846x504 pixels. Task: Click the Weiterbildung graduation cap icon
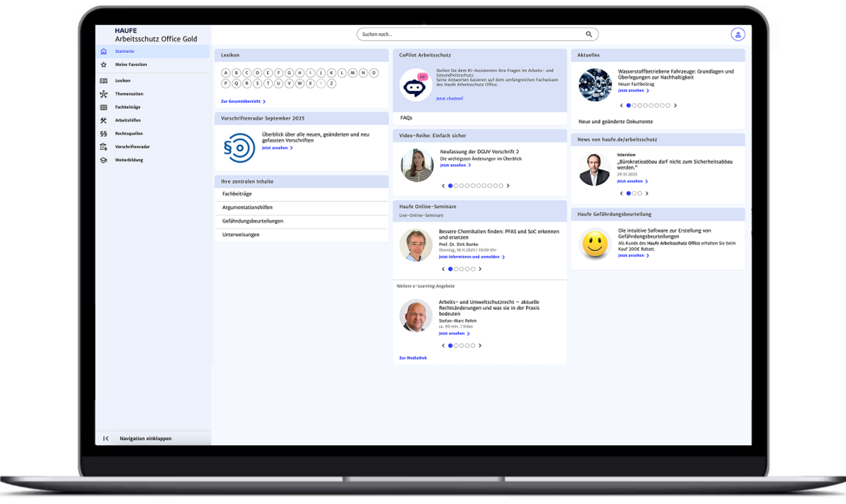point(104,160)
